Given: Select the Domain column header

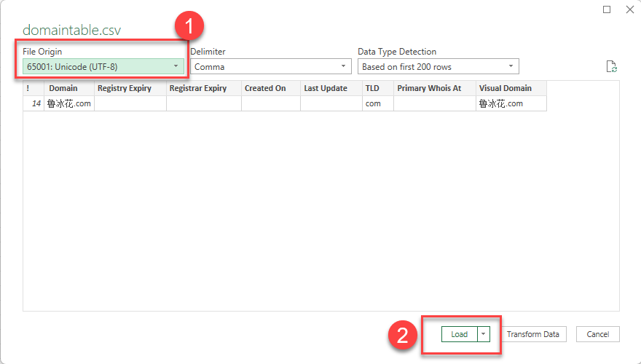Looking at the screenshot, I should (69, 88).
